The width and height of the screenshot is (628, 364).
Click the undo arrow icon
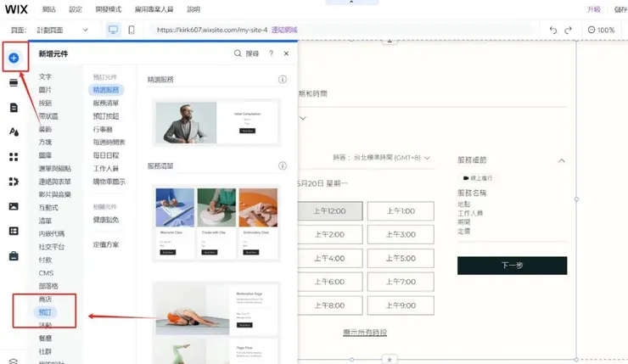(553, 30)
